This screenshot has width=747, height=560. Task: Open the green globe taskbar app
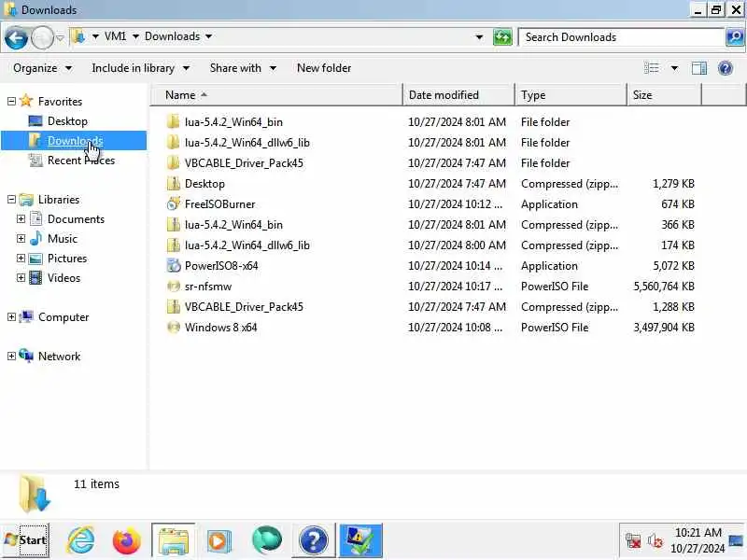coord(266,540)
